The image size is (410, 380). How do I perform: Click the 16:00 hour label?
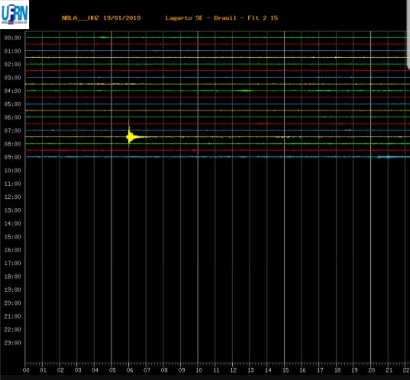click(13, 250)
